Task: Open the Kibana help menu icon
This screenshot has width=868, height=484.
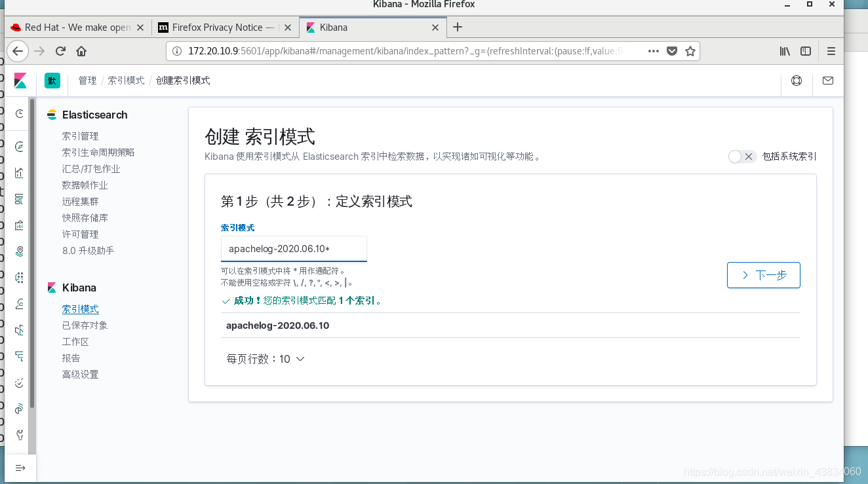Action: (797, 81)
